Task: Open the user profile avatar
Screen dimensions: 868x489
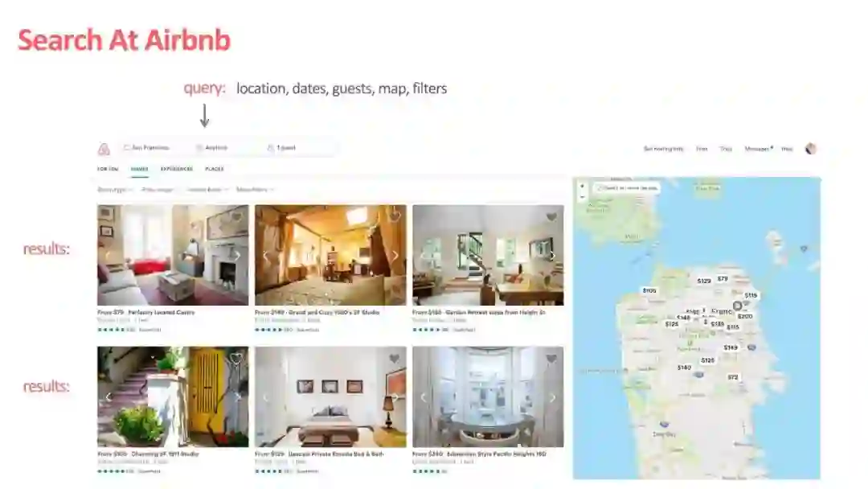Action: 810,149
